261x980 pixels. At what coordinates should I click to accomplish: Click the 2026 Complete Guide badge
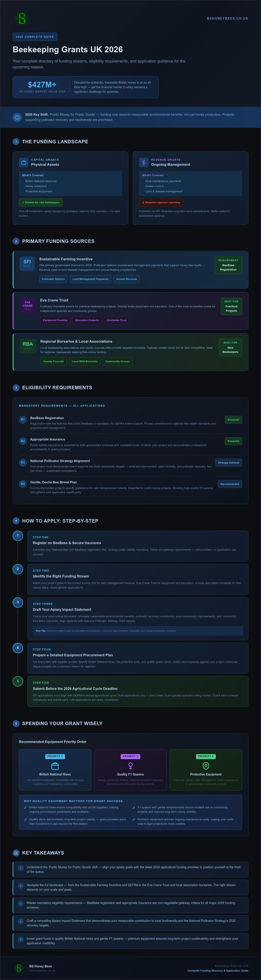tap(35, 37)
